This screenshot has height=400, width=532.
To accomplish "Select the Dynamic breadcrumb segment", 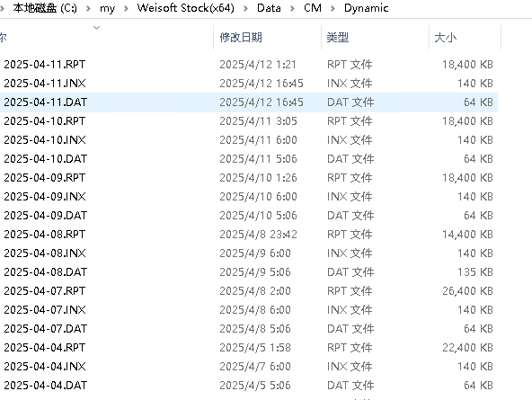I will click(366, 8).
